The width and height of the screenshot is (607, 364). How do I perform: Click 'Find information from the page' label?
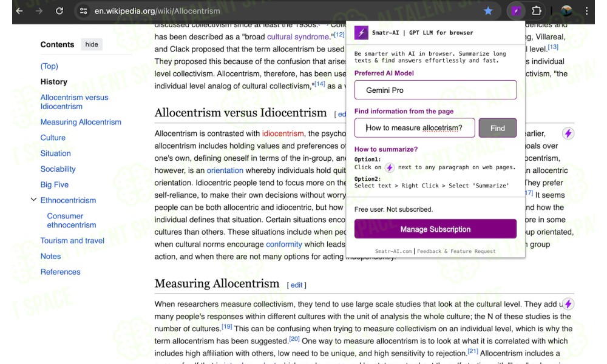pyautogui.click(x=404, y=112)
